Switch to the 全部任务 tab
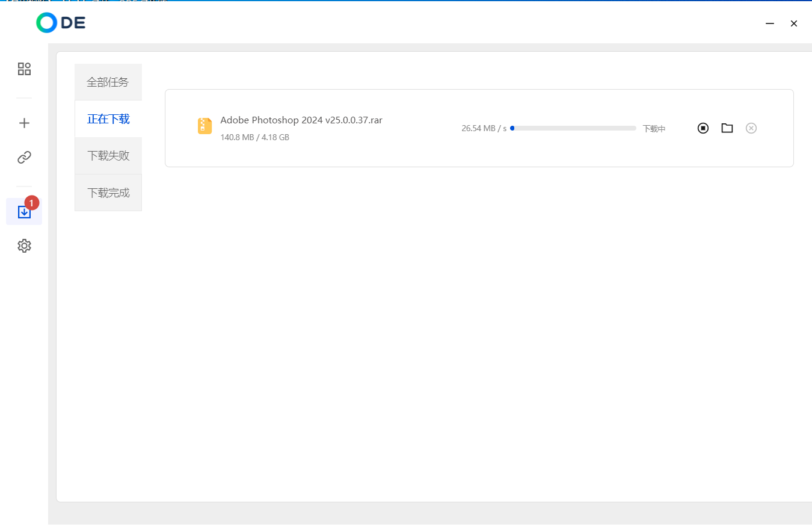This screenshot has width=812, height=527. click(x=108, y=82)
